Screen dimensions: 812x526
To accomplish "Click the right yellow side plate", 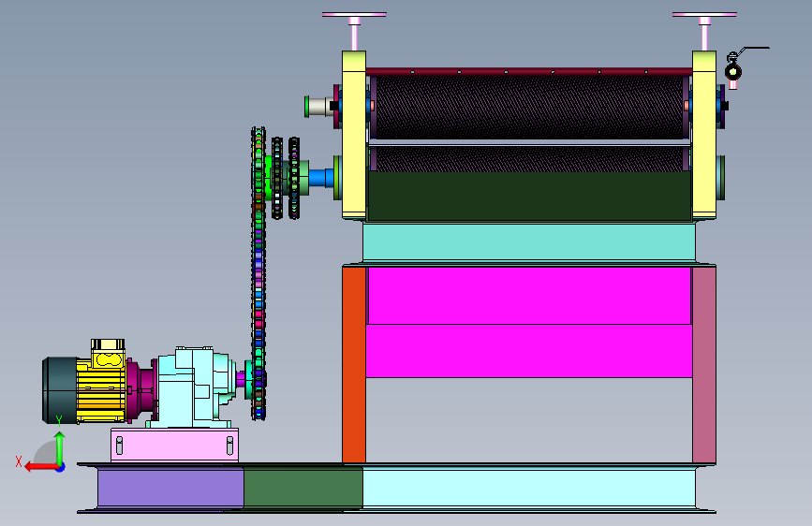I will click(x=704, y=135).
